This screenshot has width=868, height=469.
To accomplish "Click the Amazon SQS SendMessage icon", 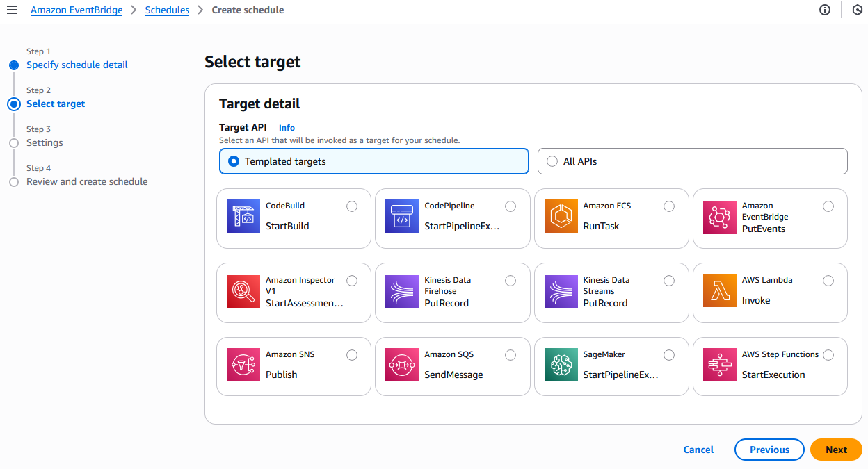I will pos(402,365).
